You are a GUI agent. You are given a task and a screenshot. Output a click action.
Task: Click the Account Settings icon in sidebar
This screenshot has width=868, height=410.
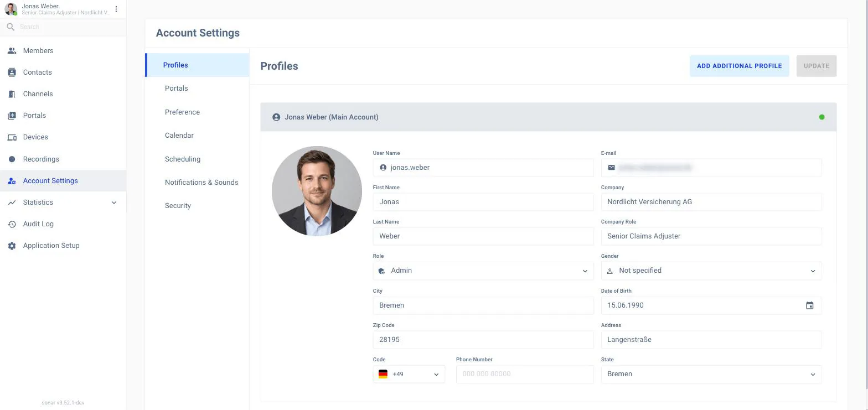(12, 181)
